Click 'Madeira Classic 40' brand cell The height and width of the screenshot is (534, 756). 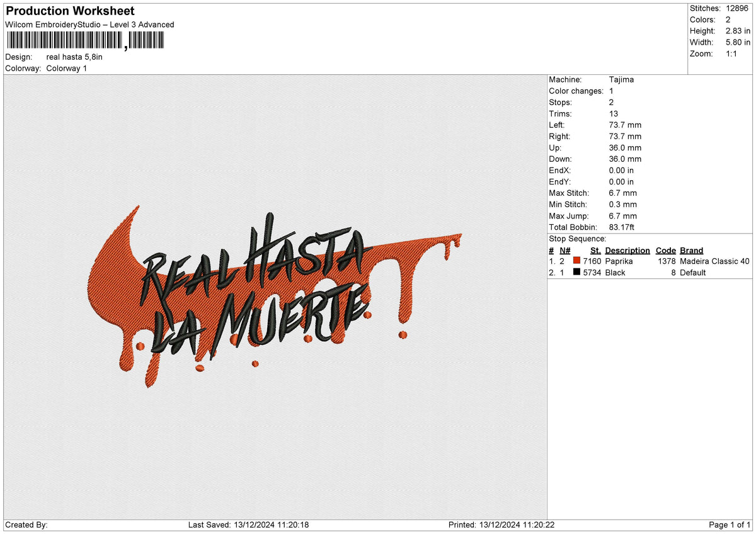point(715,261)
